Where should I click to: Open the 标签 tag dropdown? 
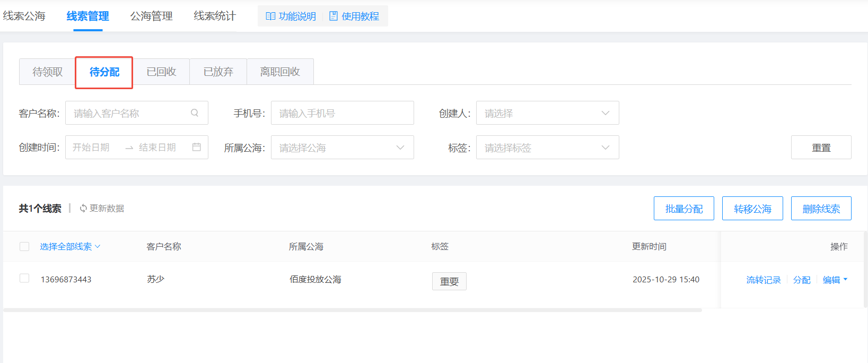pyautogui.click(x=547, y=148)
